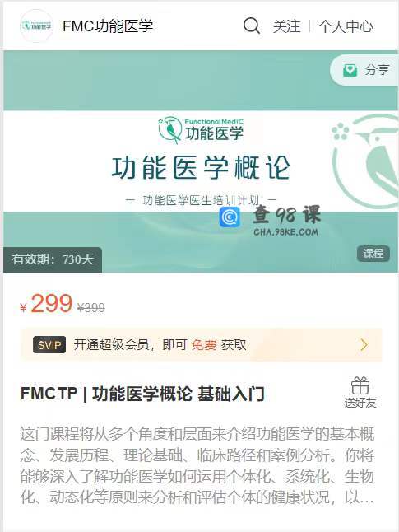Click the 查98课 blue watermark logo
The width and height of the screenshot is (399, 532).
coord(230,217)
